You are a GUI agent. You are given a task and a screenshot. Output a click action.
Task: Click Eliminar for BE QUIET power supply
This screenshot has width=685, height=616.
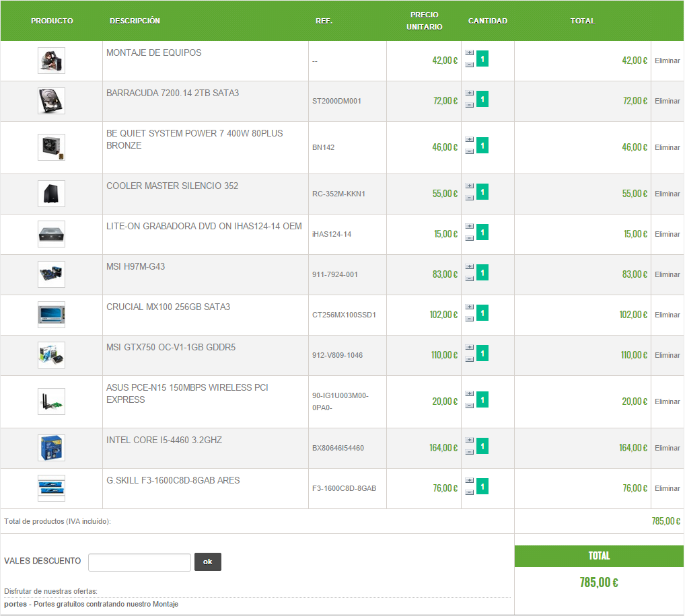(x=667, y=147)
